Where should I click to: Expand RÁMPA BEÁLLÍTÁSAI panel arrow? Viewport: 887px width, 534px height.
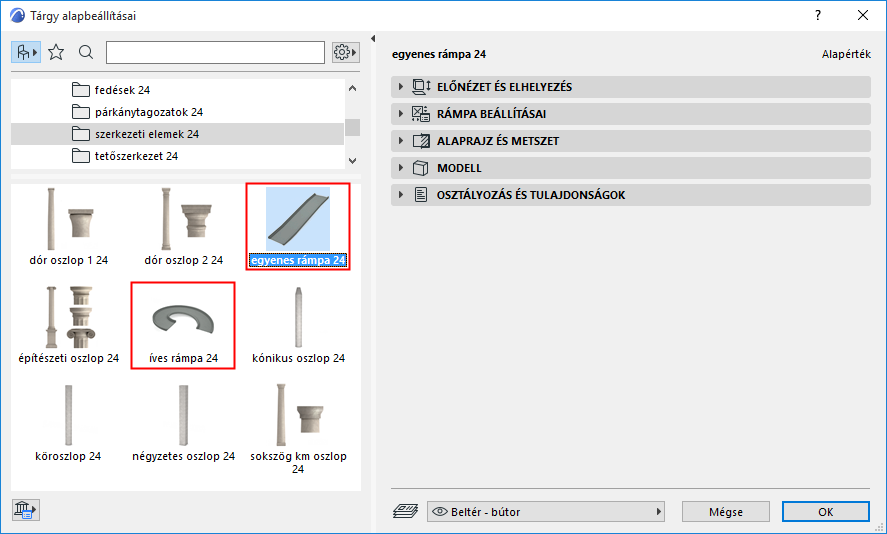pos(401,114)
